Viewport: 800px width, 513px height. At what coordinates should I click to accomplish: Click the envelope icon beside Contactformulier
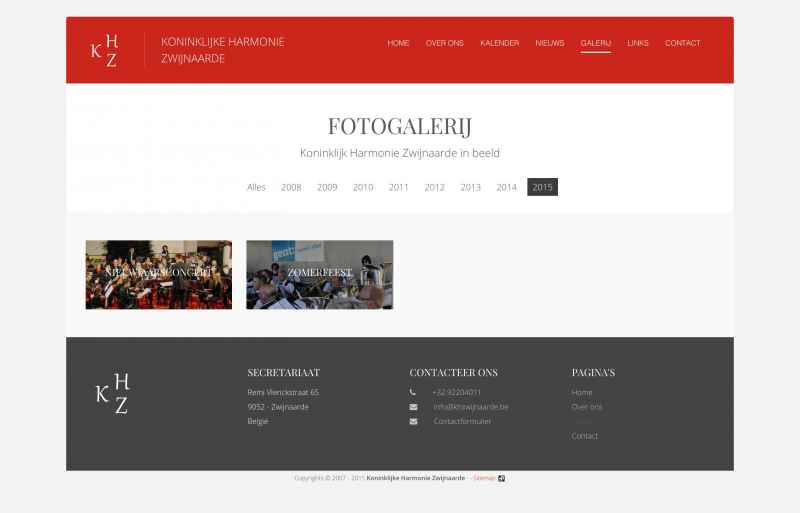point(413,421)
